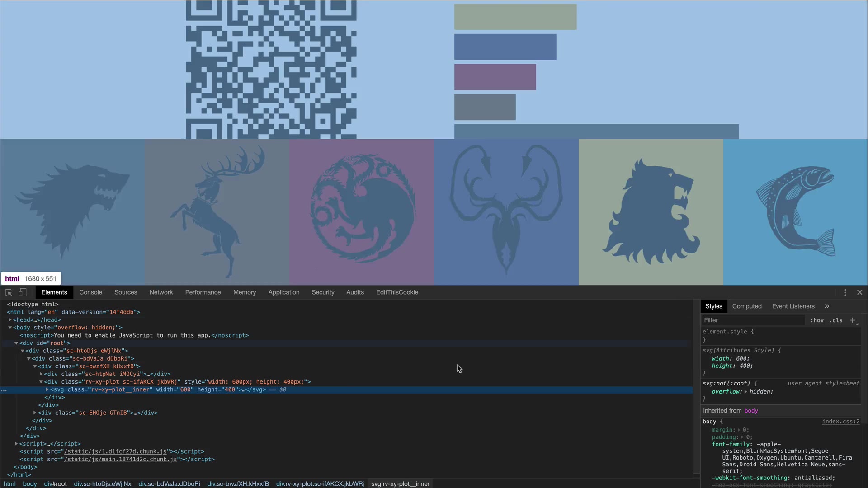Click the styles Filter input field
Viewport: 868px width, 488px height.
point(753,320)
